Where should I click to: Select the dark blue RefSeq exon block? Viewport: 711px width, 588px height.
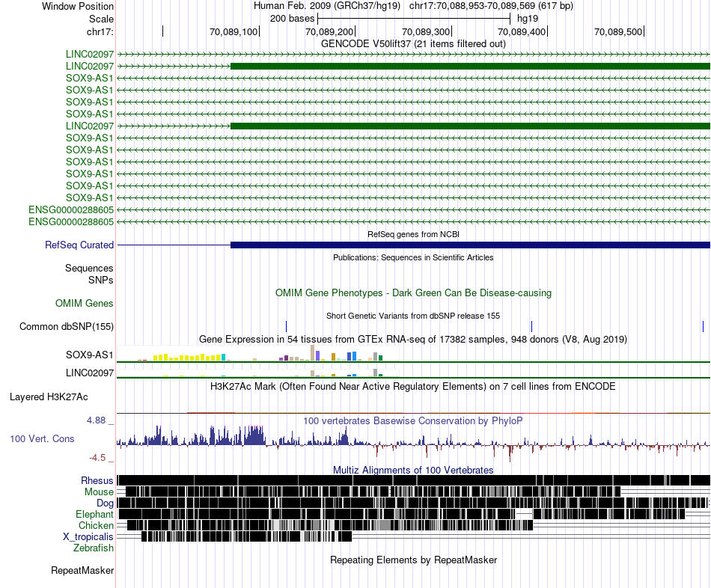(x=470, y=245)
